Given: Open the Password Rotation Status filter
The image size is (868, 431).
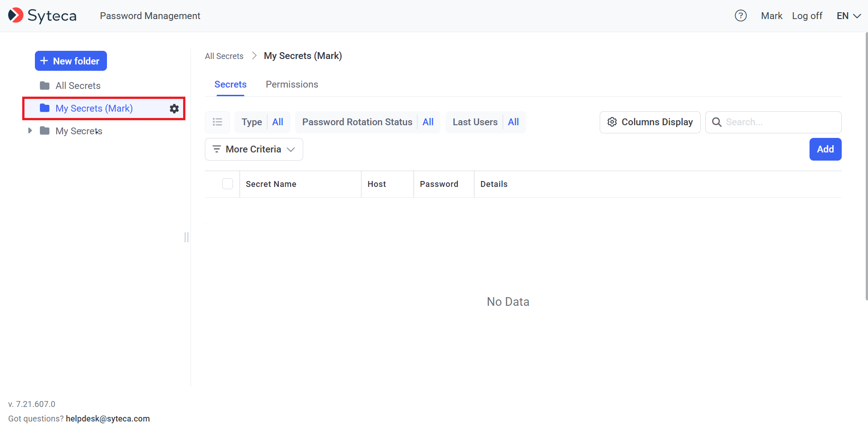Looking at the screenshot, I should coord(368,122).
